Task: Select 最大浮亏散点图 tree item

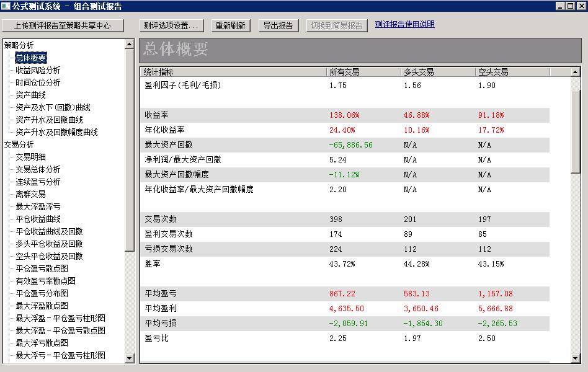Action: click(42, 342)
